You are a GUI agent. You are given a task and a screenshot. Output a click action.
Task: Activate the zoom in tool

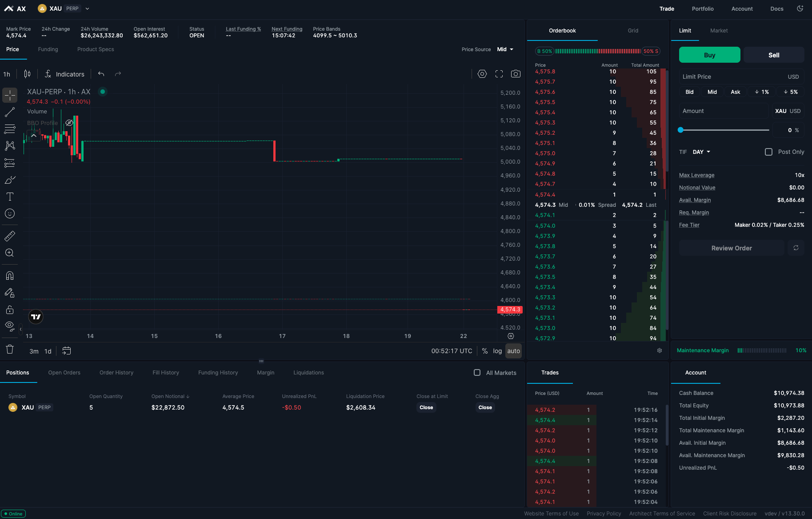click(x=10, y=253)
